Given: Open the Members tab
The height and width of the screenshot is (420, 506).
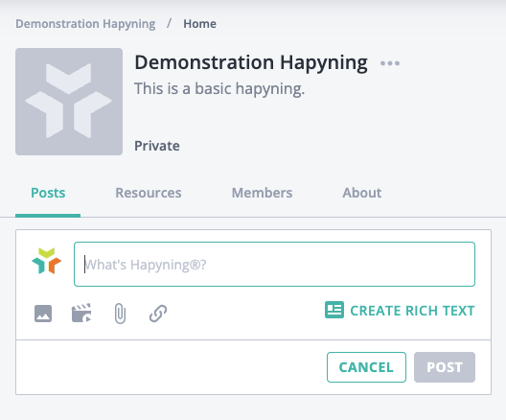Looking at the screenshot, I should [262, 193].
